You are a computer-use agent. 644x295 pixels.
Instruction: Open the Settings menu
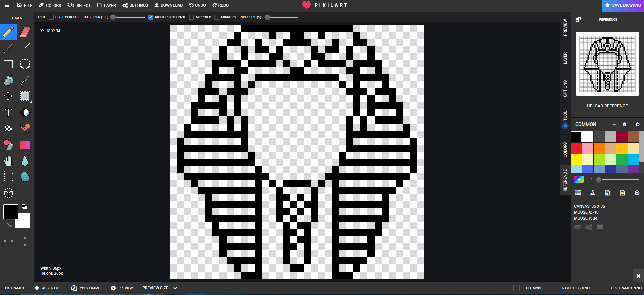click(135, 5)
